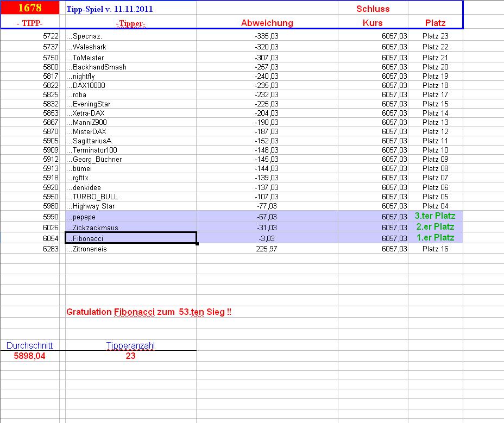Click the green 1.er Platz cell
The height and width of the screenshot is (423, 504).
point(435,238)
